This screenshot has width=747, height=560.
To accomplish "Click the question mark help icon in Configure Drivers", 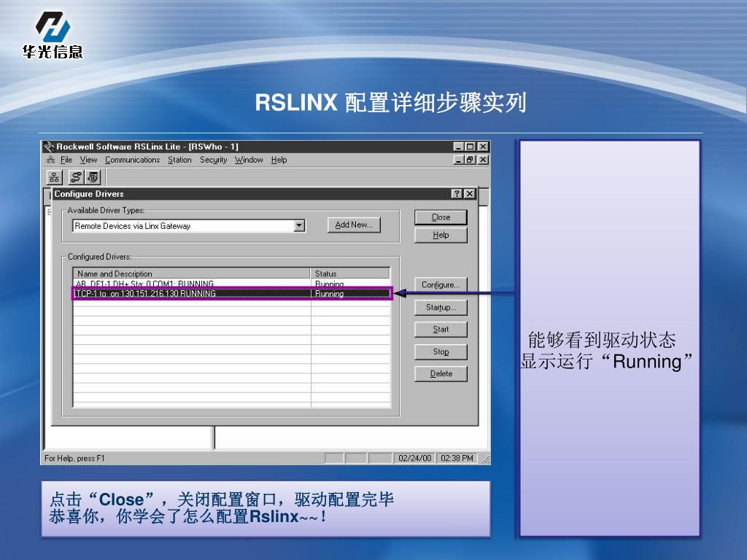I will [457, 193].
